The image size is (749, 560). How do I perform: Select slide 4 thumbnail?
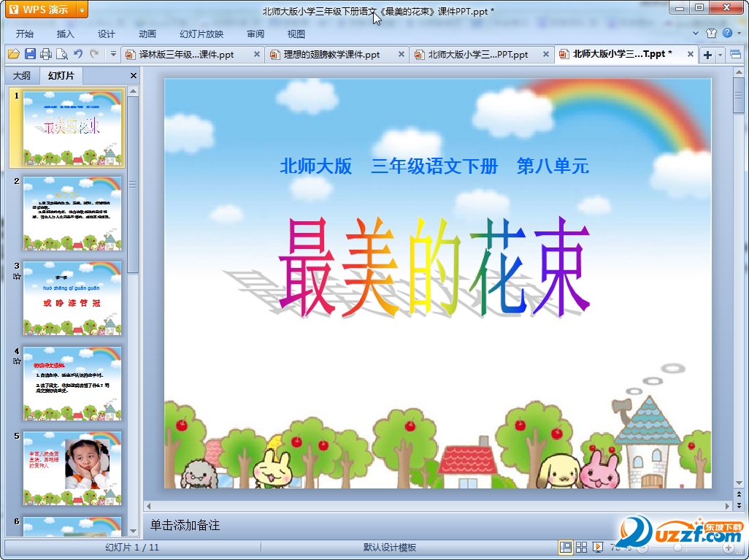(x=72, y=383)
